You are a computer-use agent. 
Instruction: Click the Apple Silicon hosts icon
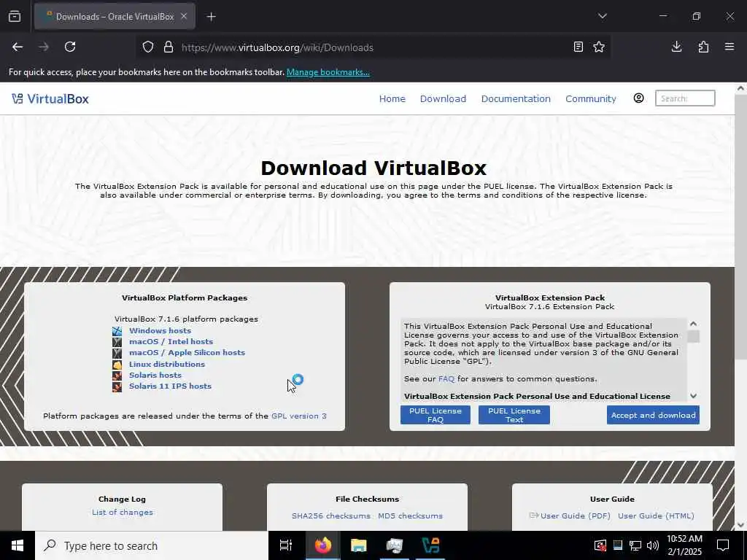(117, 353)
